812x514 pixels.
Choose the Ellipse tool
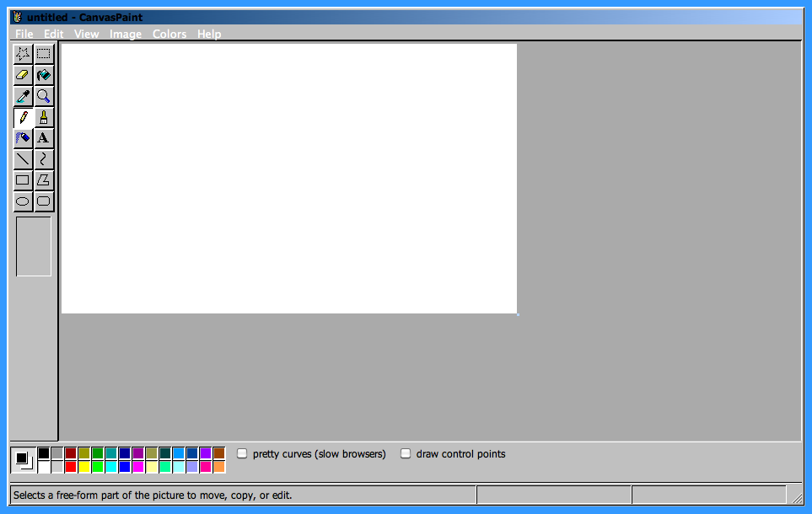coord(23,202)
